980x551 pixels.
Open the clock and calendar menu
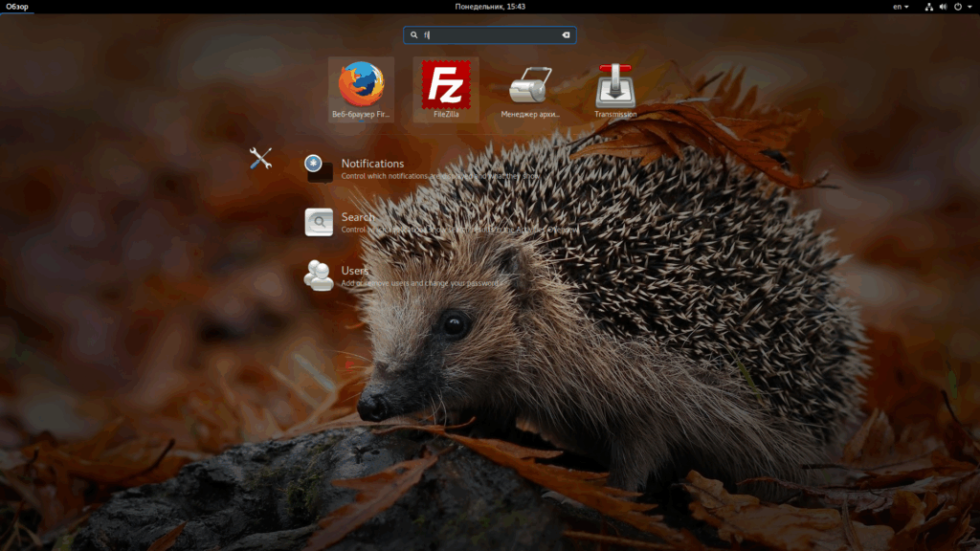tap(490, 7)
